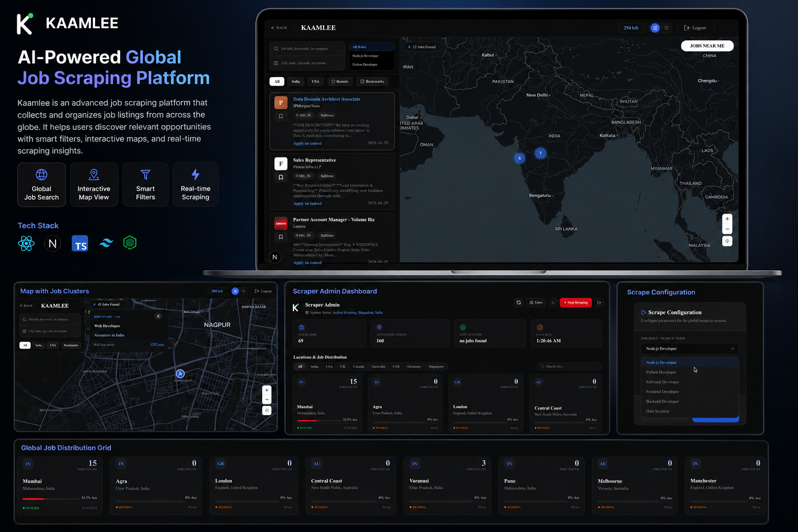Click the Smart Filters feature card
This screenshot has height=532, width=798.
point(145,184)
